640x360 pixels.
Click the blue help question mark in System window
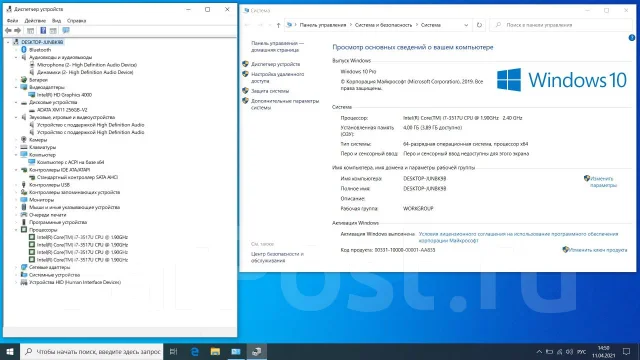(631, 38)
